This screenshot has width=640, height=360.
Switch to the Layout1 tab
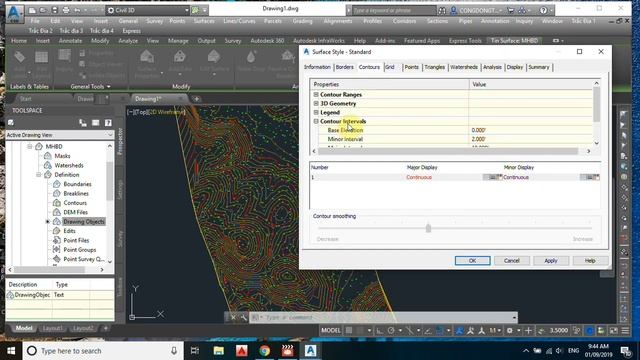click(53, 328)
